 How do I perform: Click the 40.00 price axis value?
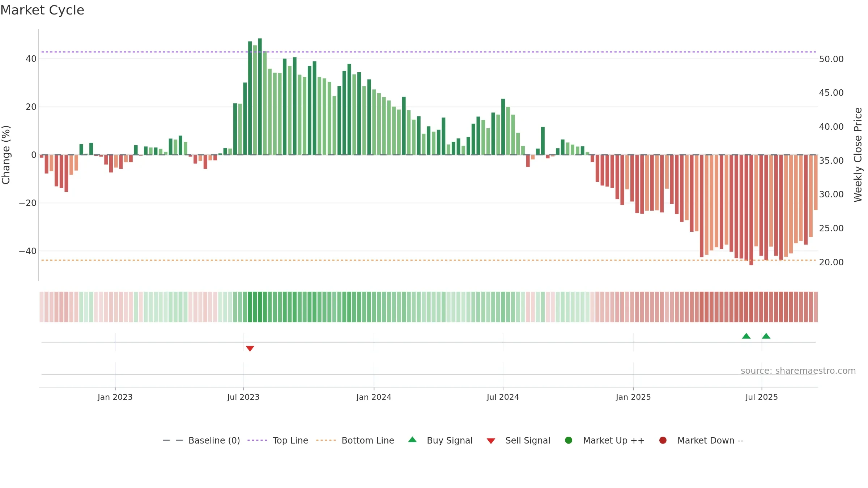point(831,127)
